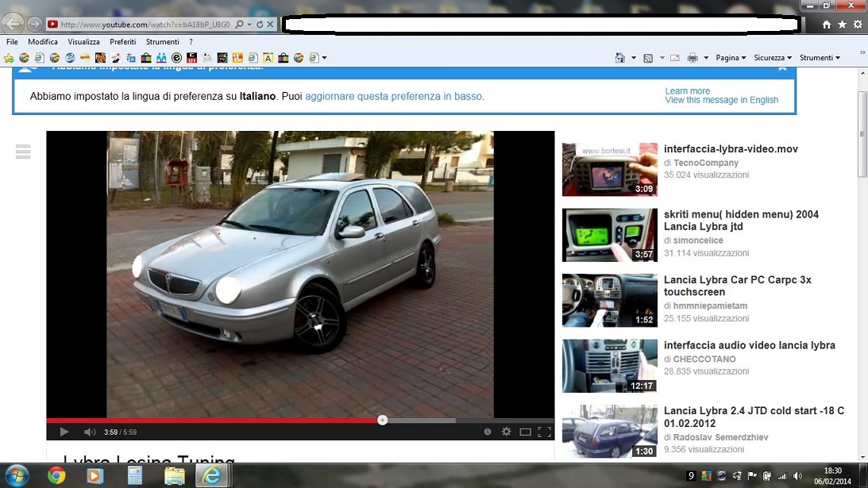Screen dimensions: 868x488
Task: Click the printer icon
Action: tap(692, 58)
